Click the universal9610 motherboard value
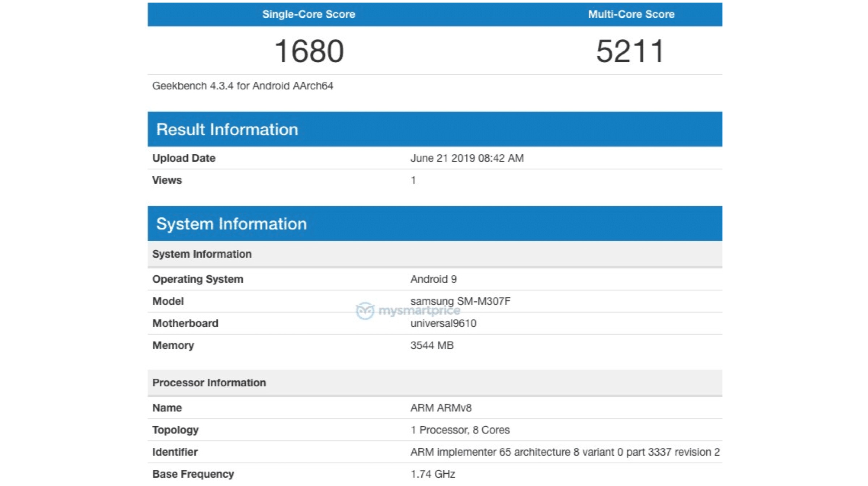The width and height of the screenshot is (868, 486). pyautogui.click(x=443, y=323)
